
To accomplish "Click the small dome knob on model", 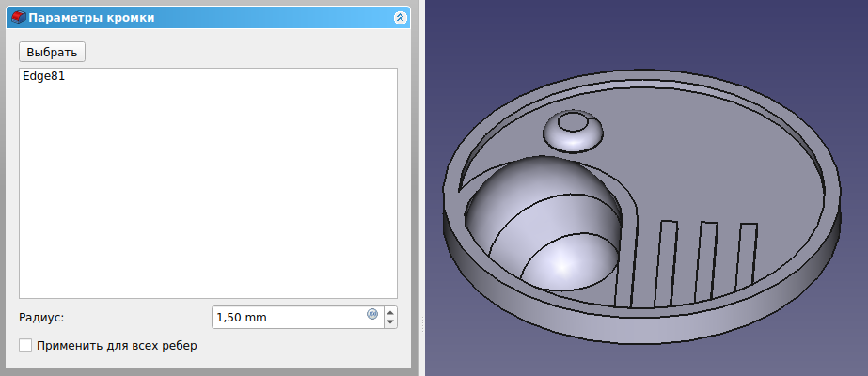I will tap(573, 132).
